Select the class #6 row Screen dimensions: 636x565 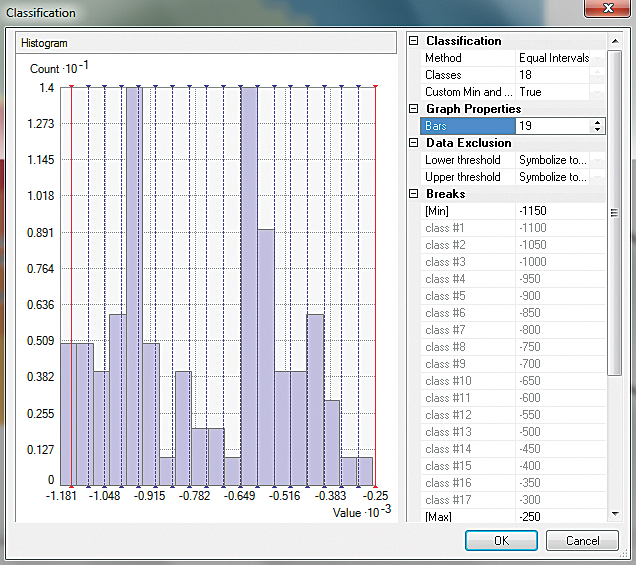513,313
